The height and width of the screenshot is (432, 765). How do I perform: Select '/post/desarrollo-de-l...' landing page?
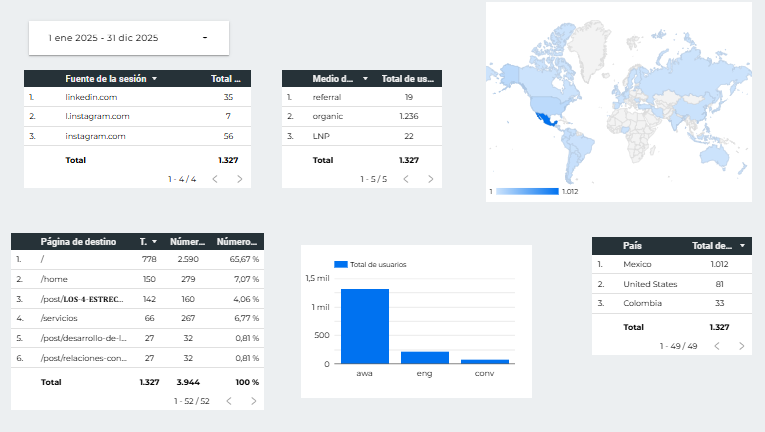click(137, 338)
